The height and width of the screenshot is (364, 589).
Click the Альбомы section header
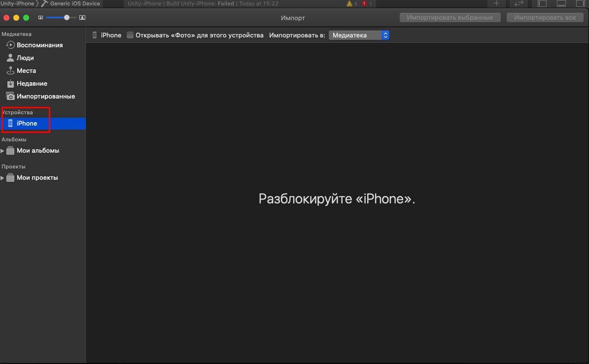pyautogui.click(x=14, y=139)
